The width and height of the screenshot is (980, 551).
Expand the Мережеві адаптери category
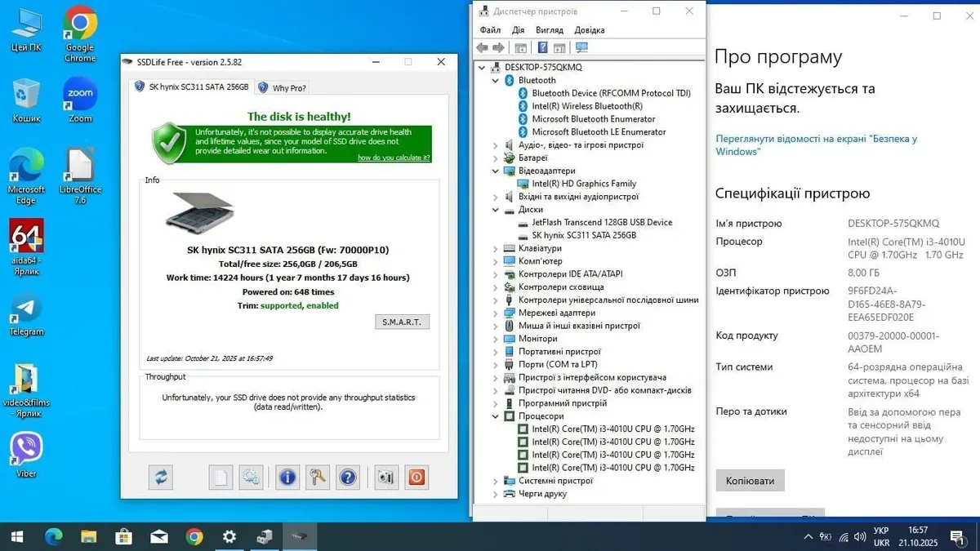(496, 313)
